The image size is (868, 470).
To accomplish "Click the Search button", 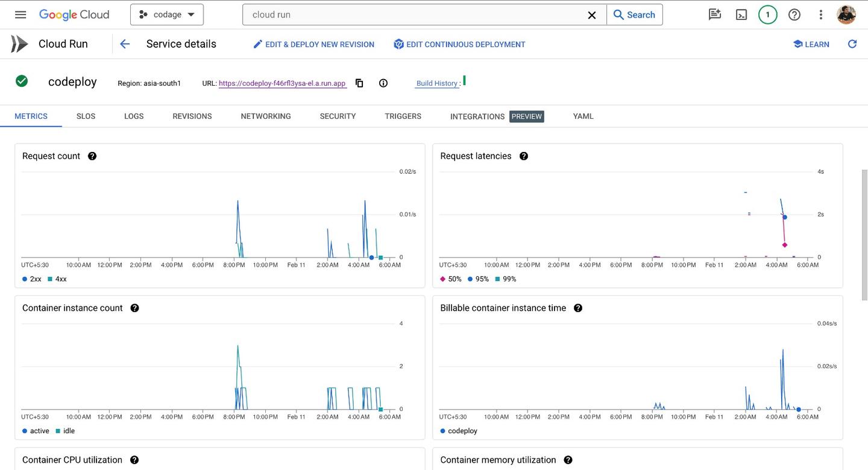I will (x=634, y=14).
